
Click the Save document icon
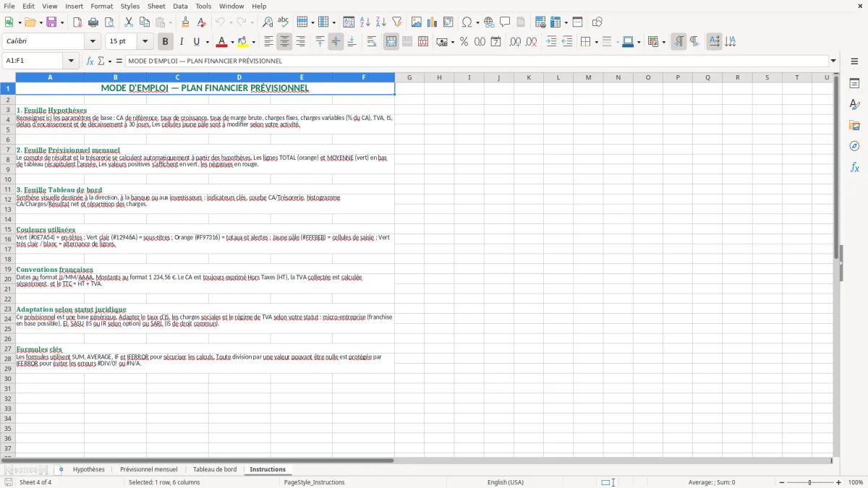51,22
